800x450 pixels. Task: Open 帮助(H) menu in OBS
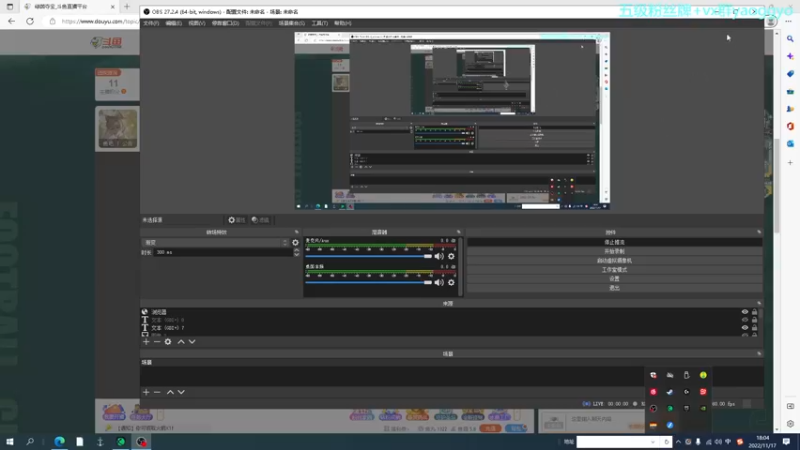pos(342,23)
